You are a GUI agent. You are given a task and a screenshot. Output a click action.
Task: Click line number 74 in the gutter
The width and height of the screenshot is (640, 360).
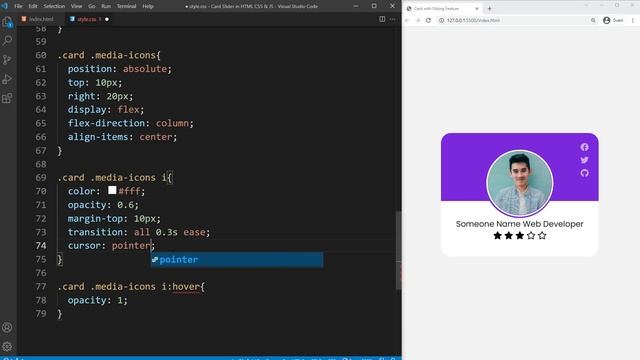41,246
